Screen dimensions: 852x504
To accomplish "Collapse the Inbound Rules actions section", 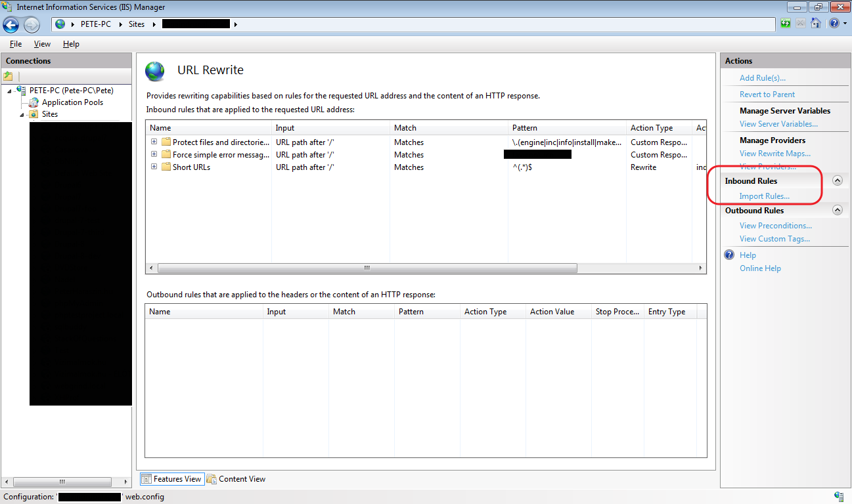I will tap(838, 180).
